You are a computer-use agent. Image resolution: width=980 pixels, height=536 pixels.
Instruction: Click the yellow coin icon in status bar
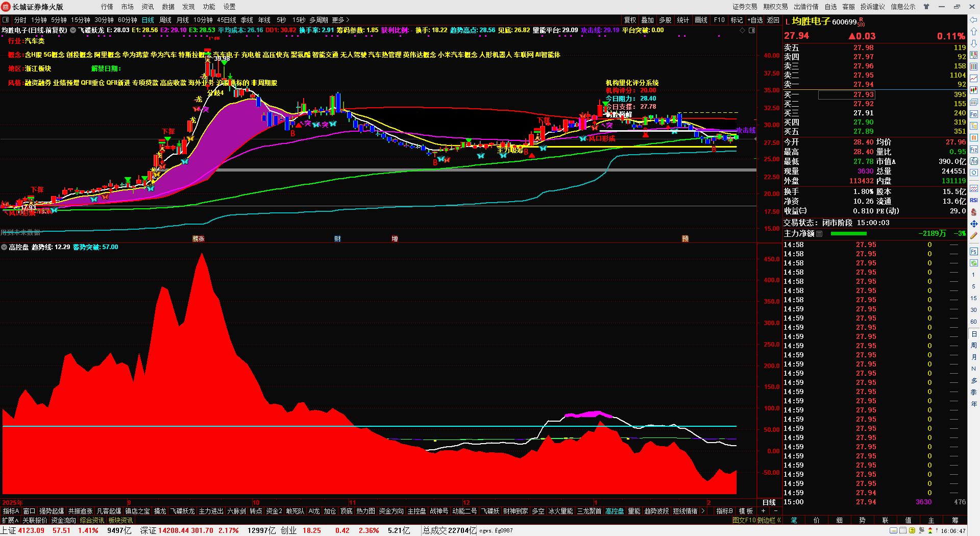pyautogui.click(x=912, y=531)
